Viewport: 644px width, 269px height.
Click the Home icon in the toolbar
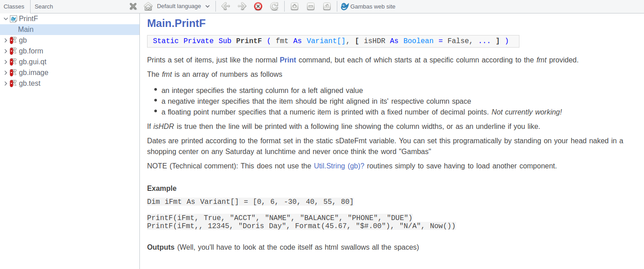click(148, 6)
